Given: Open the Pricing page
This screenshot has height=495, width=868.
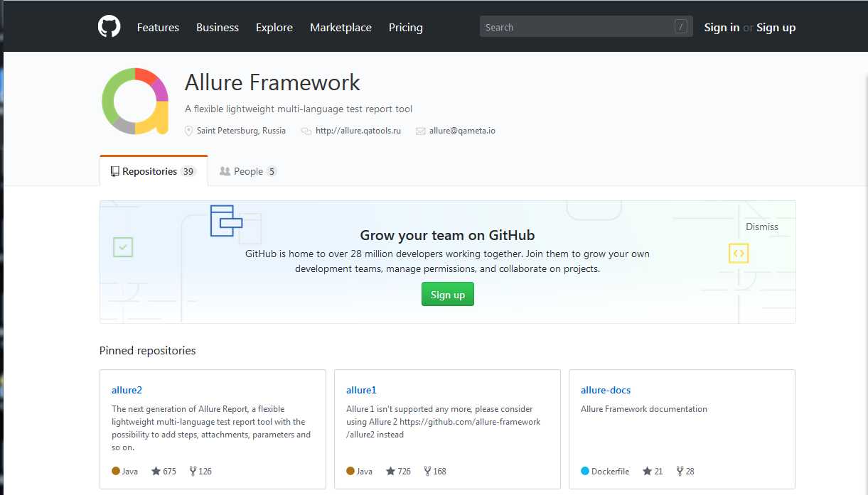Looking at the screenshot, I should click(406, 27).
